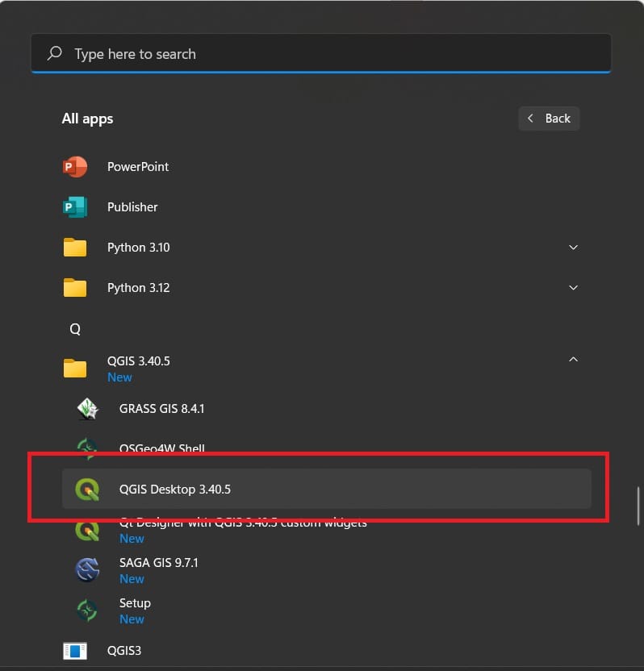The width and height of the screenshot is (644, 671).
Task: Launch Publisher via its icon
Action: [75, 207]
